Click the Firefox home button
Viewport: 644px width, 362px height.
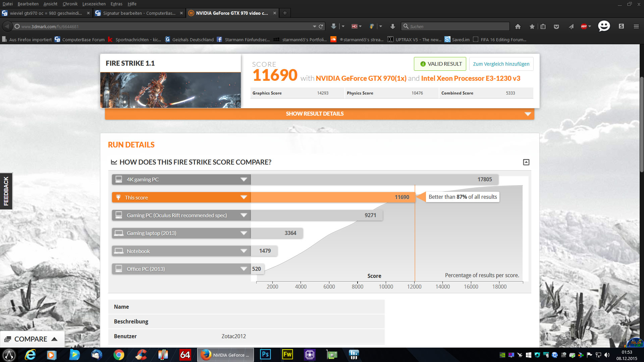(518, 26)
